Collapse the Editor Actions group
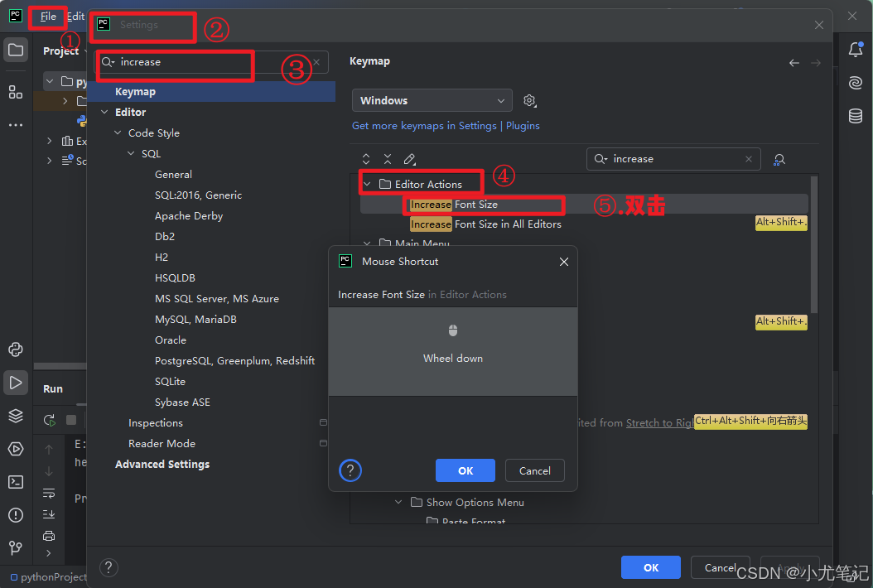The image size is (873, 588). (367, 184)
